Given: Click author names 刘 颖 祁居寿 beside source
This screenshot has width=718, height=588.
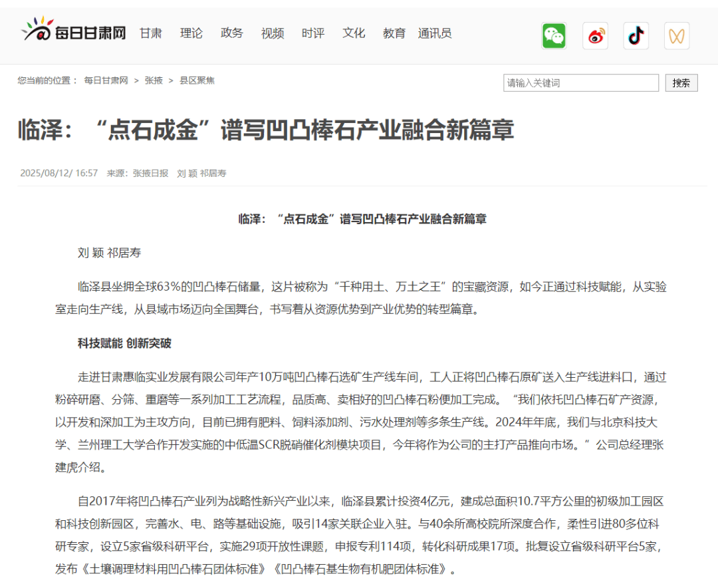Looking at the screenshot, I should [201, 173].
